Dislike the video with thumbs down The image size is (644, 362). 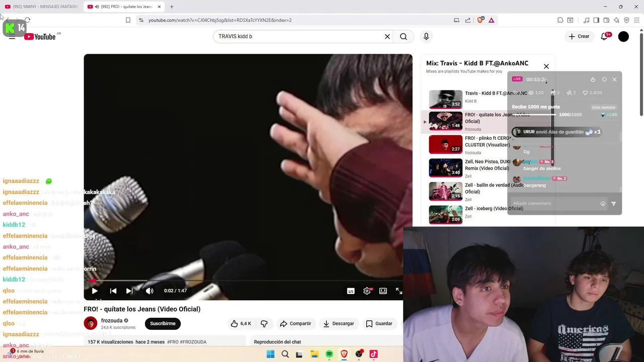pyautogui.click(x=264, y=323)
